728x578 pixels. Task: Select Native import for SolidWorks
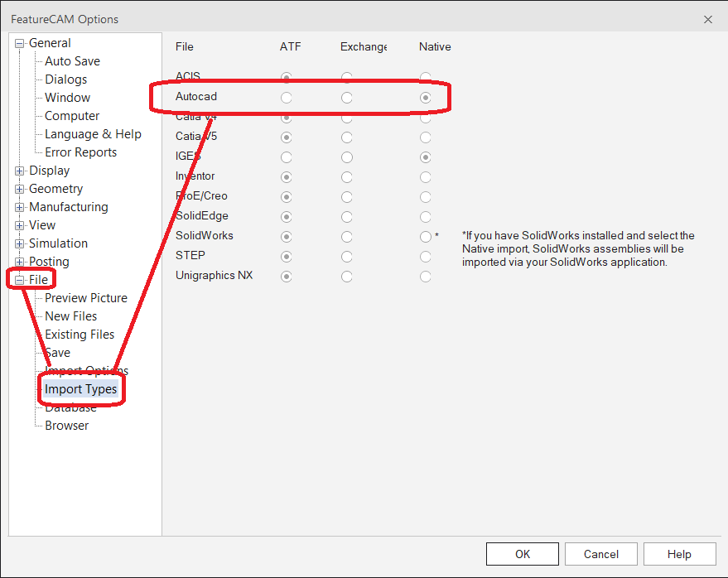(x=425, y=236)
